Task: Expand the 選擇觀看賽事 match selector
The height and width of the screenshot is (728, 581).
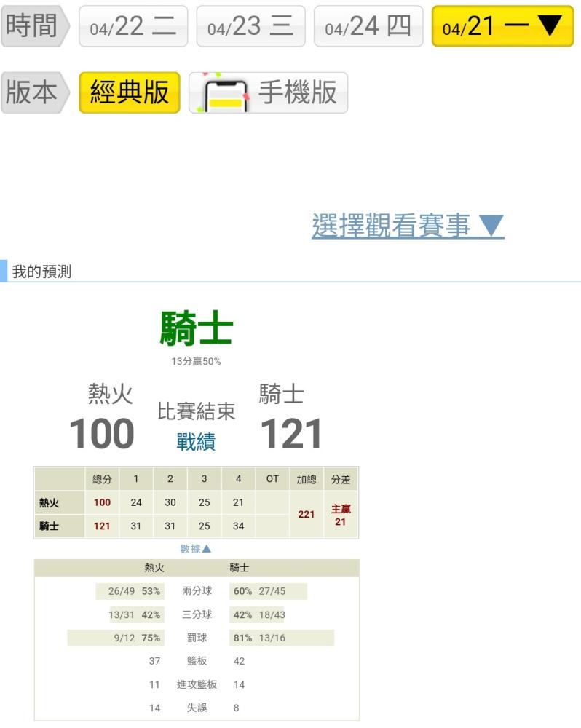Action: point(408,226)
